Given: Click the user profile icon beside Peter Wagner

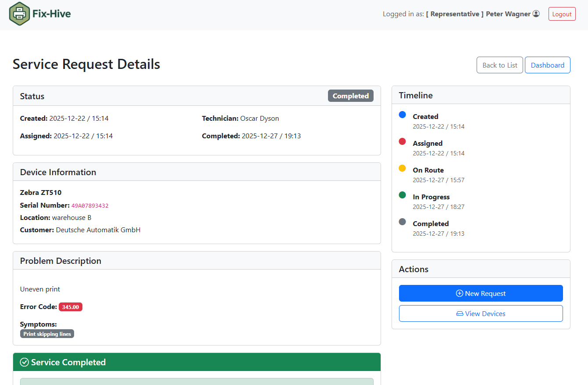Looking at the screenshot, I should [536, 14].
